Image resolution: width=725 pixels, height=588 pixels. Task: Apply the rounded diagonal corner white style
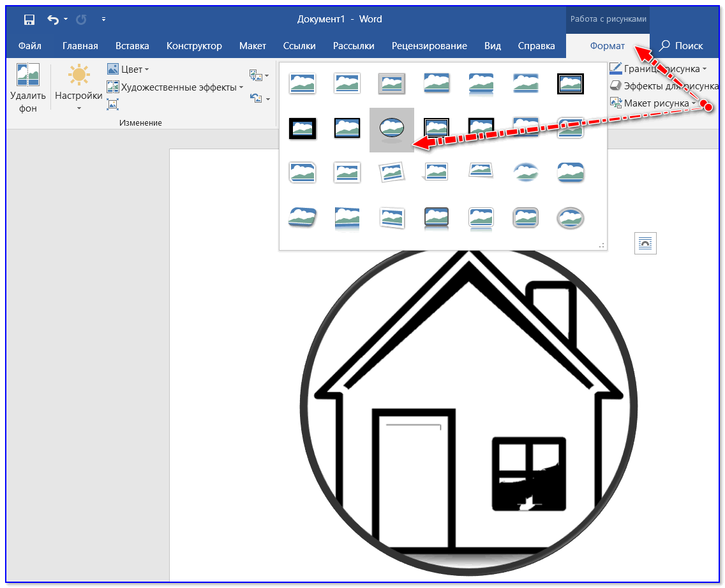[x=570, y=128]
